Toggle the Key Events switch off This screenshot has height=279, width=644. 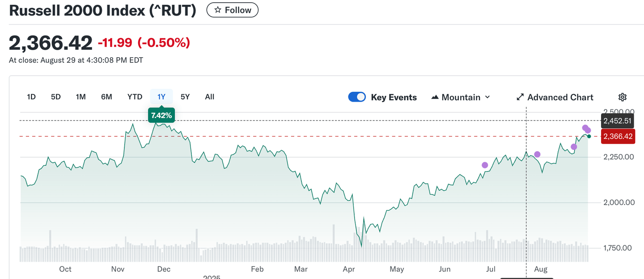357,97
